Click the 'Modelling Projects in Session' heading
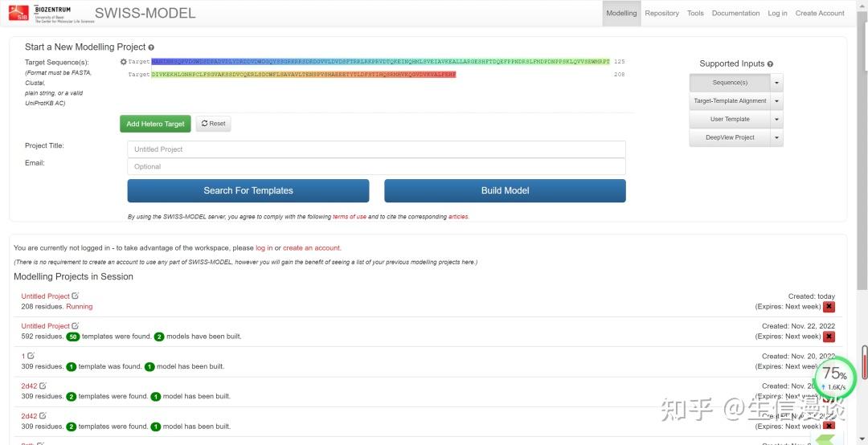 pyautogui.click(x=73, y=277)
